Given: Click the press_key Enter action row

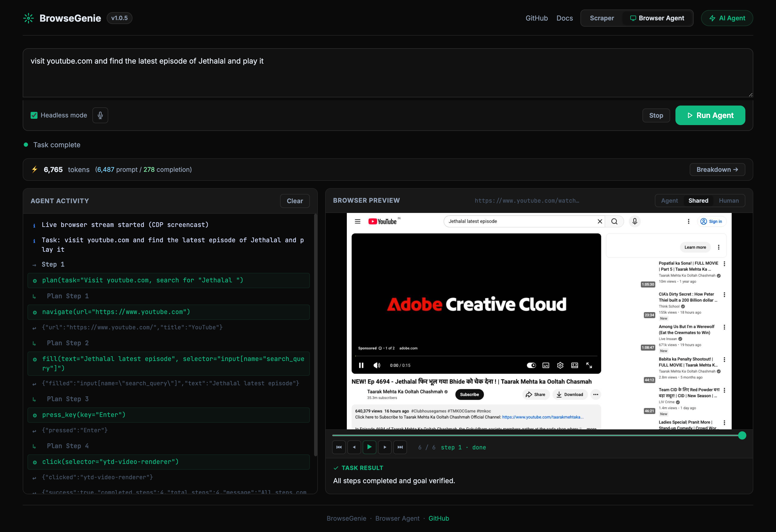Looking at the screenshot, I should [169, 415].
